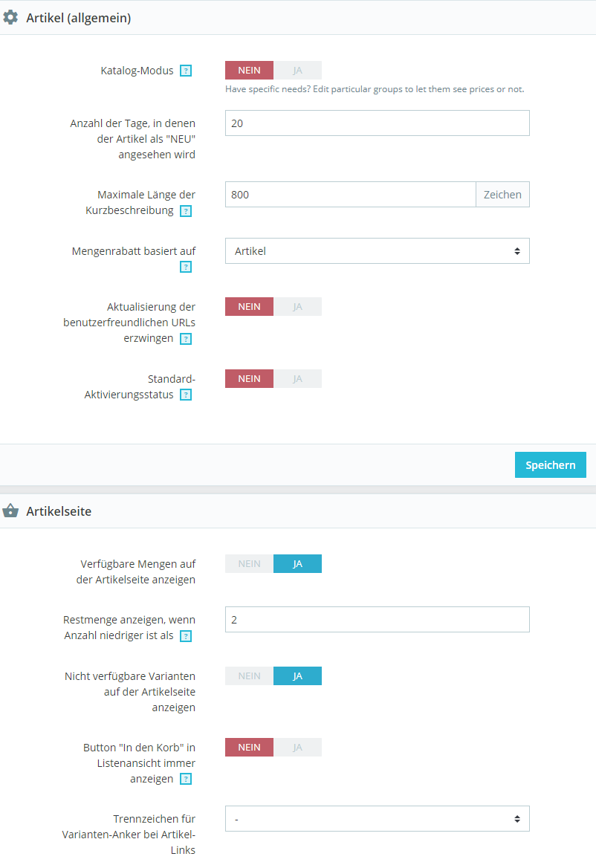Screen dimensions: 596x868
Task: Open help icon next to URLs erzwingen
Action: [186, 339]
